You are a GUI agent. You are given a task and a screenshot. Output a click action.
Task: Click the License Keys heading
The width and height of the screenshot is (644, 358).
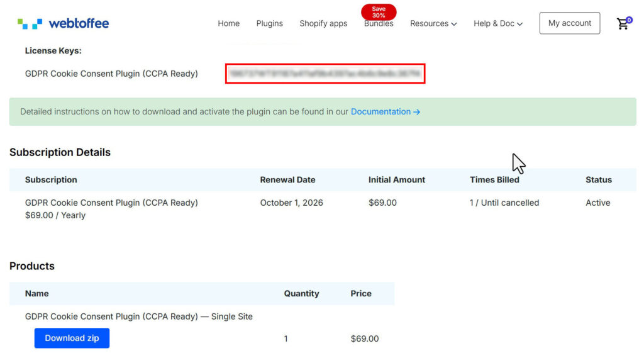(53, 50)
